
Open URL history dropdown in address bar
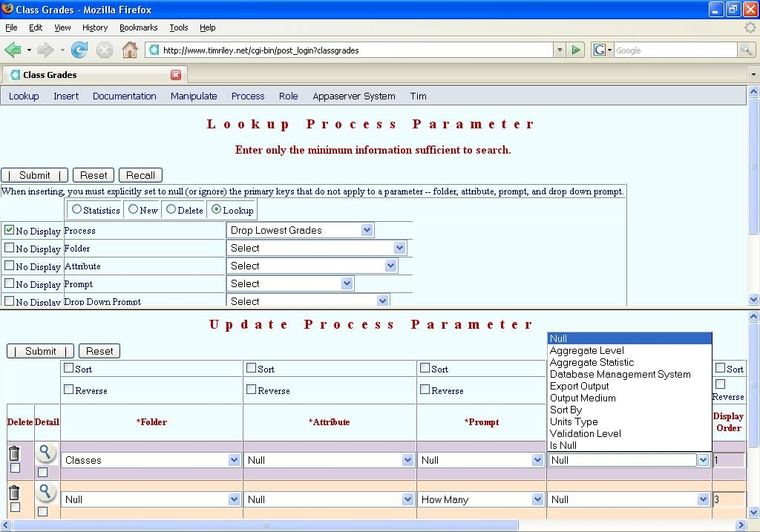tap(560, 50)
